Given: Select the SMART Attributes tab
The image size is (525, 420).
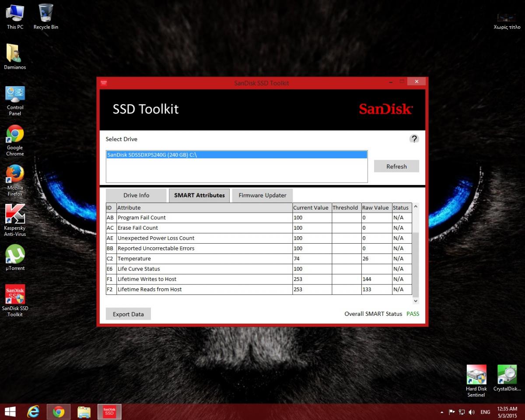Looking at the screenshot, I should click(x=199, y=196).
